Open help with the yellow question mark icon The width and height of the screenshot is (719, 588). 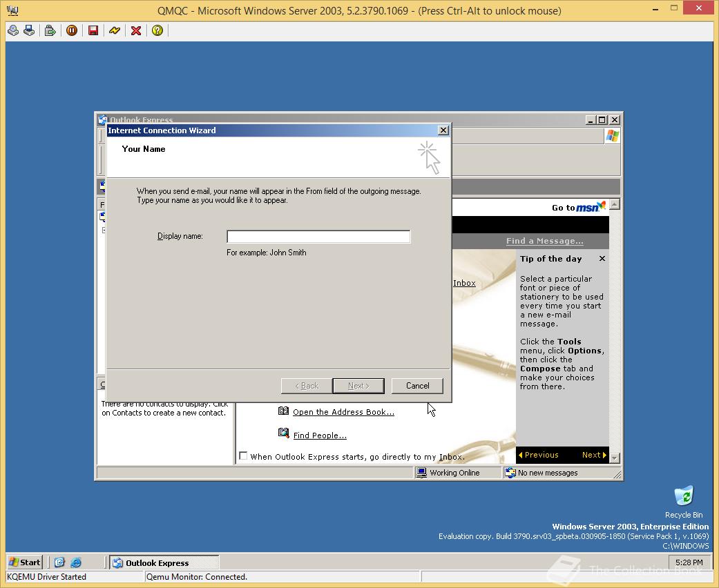coord(157,30)
